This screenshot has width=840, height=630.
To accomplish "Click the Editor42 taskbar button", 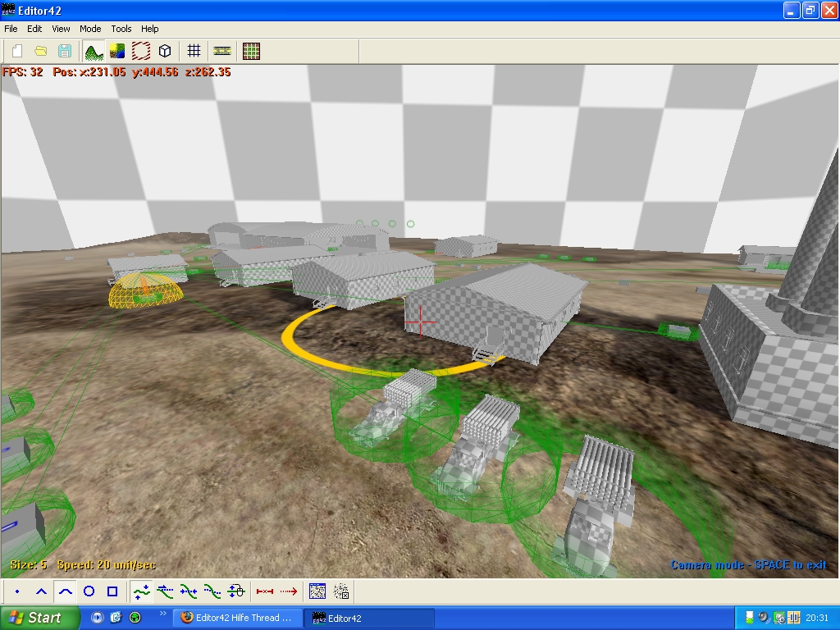I will 369,618.
